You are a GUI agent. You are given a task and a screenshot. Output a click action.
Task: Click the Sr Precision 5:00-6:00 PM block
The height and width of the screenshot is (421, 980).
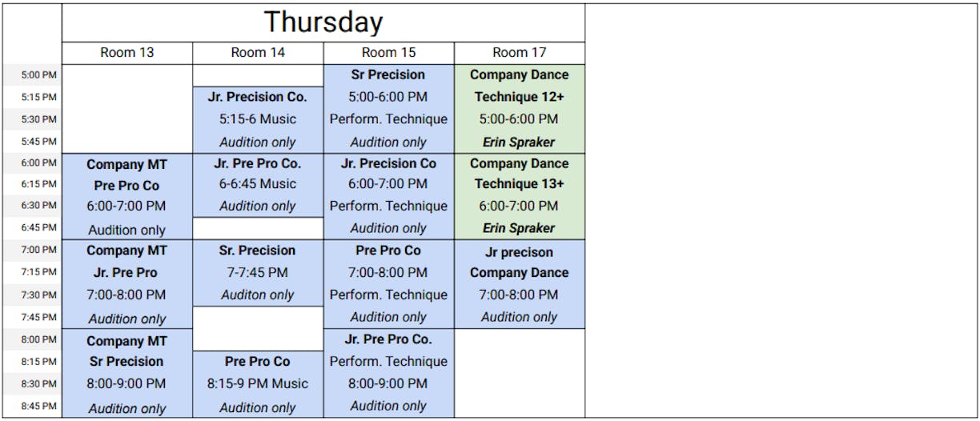[x=388, y=108]
